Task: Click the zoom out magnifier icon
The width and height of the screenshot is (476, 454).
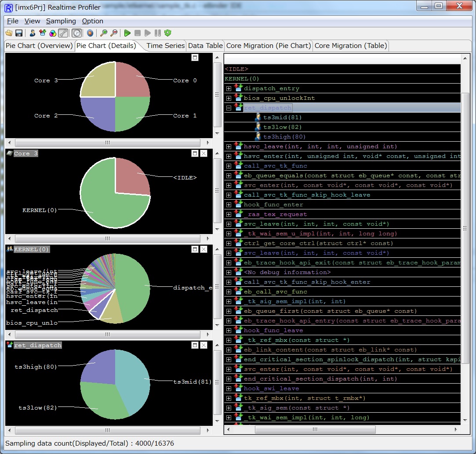Action: 114,33
